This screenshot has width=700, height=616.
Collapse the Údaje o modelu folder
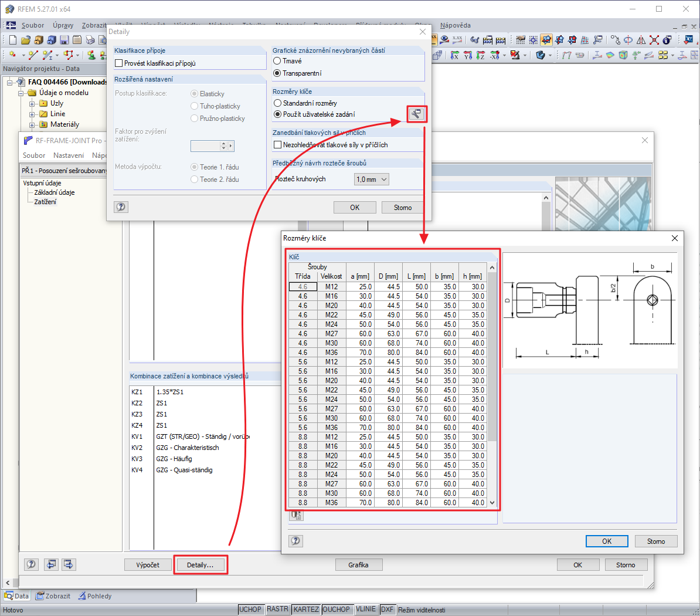tap(21, 93)
